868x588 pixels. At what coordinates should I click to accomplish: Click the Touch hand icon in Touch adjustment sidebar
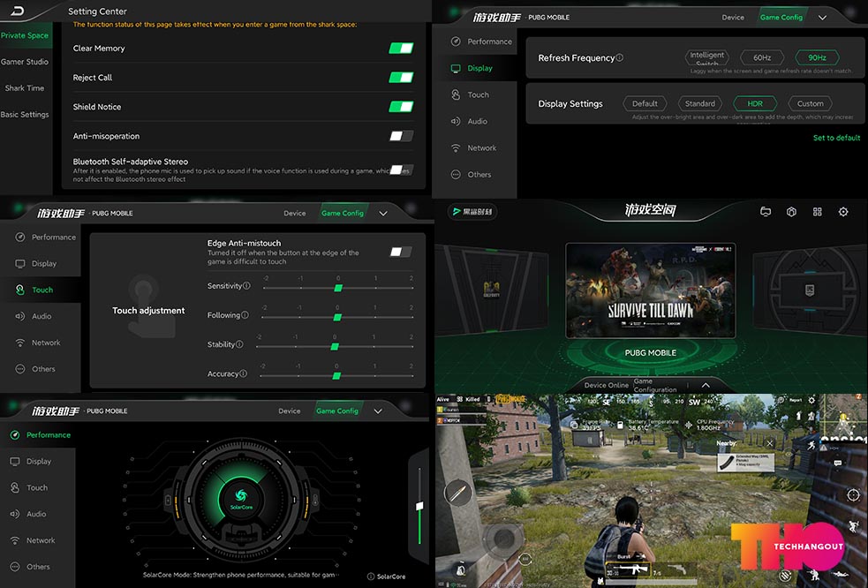point(20,290)
